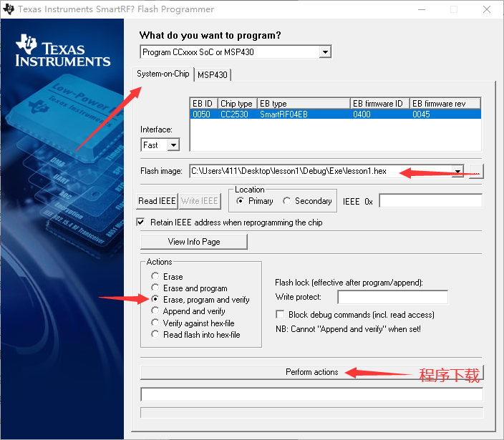Click the EB firmware rev column header
Viewport: 504px width, 440px height.
(x=445, y=104)
